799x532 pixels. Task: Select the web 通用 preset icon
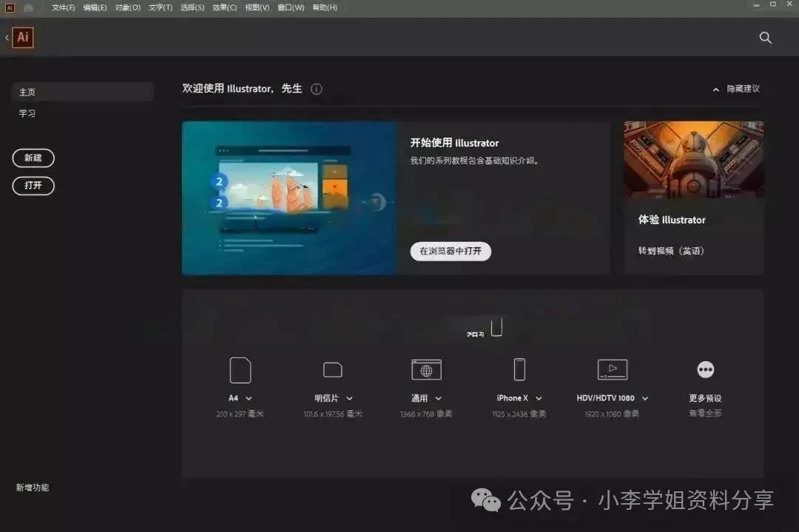tap(427, 370)
